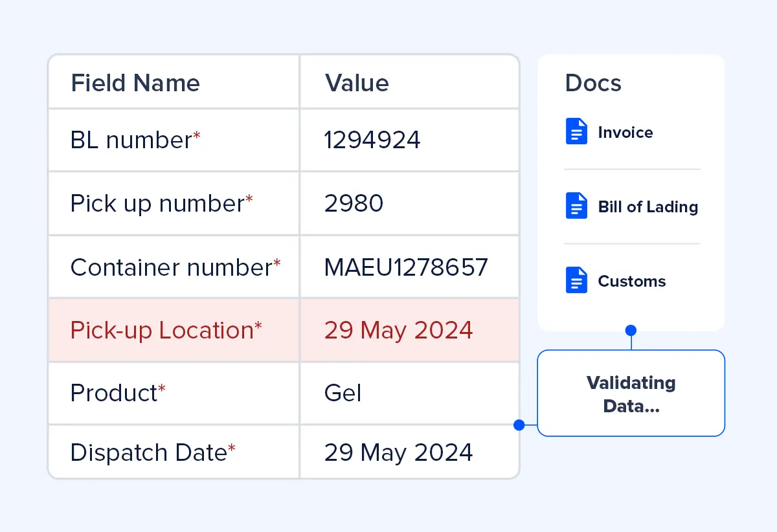Select the blue connector dot below Docs panel
Viewport: 777px width, 532px height.
pos(631,330)
